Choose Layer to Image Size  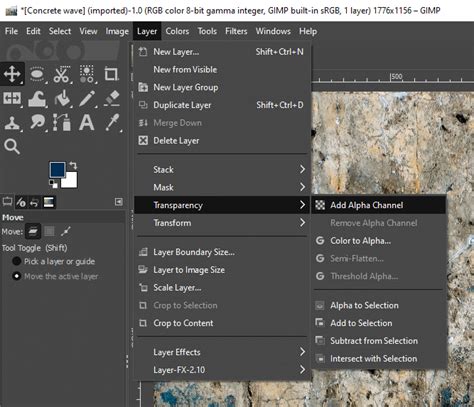point(222,270)
